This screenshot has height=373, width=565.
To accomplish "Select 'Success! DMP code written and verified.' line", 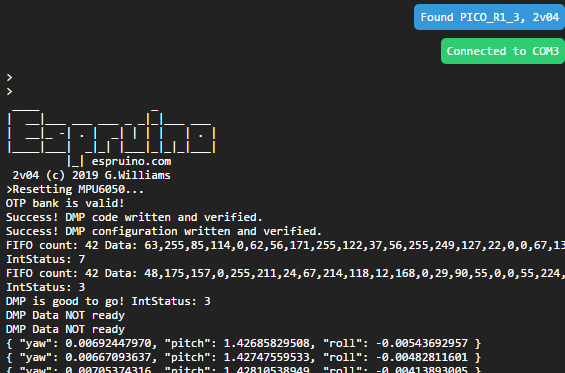I will 134,217.
